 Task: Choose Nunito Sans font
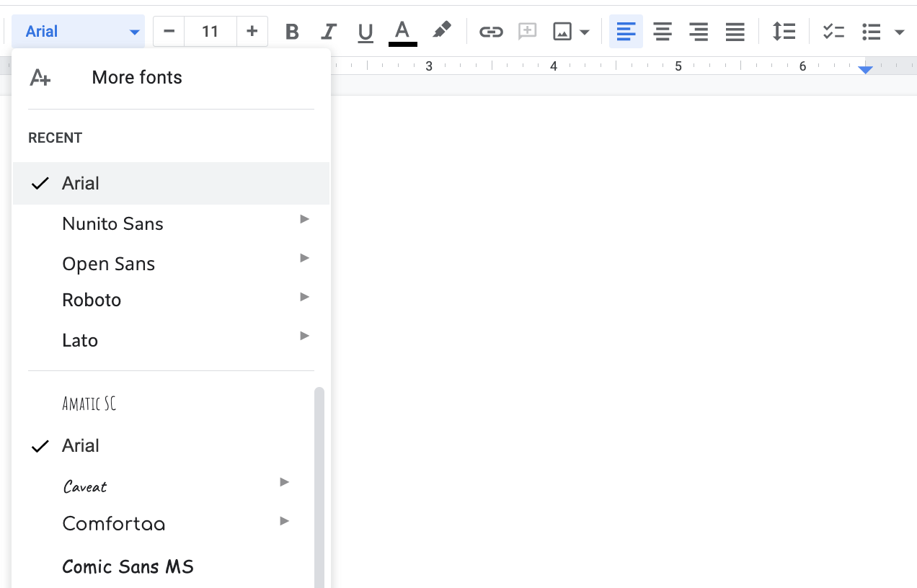[172, 223]
